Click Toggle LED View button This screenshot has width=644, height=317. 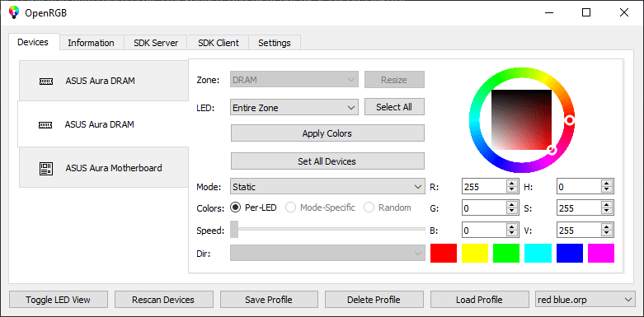(x=59, y=300)
